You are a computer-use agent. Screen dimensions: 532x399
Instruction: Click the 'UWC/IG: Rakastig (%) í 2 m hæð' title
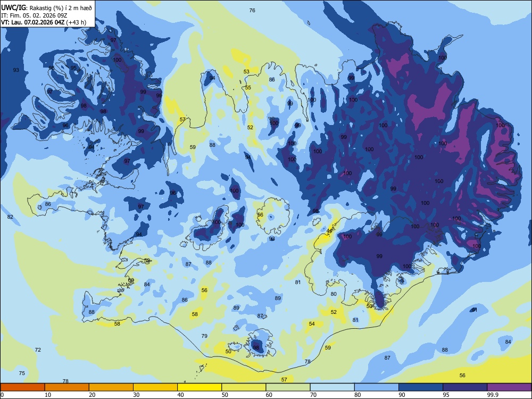[x=46, y=7]
